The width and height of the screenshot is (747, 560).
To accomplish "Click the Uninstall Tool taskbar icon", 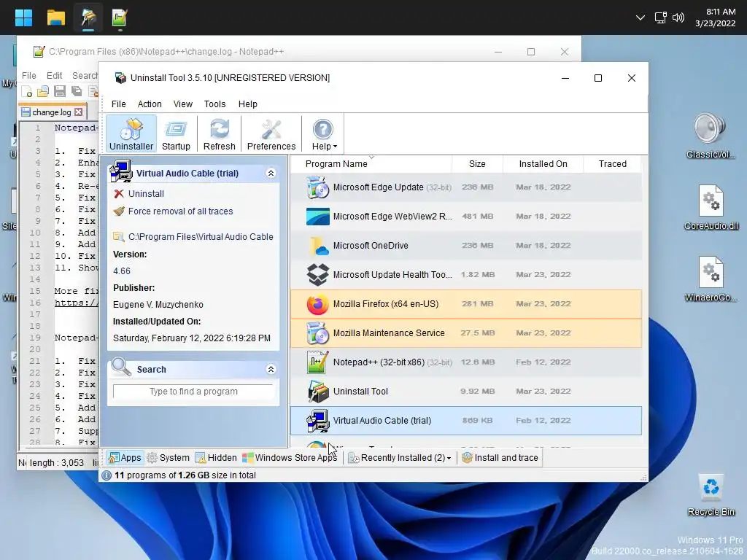I will (x=88, y=17).
